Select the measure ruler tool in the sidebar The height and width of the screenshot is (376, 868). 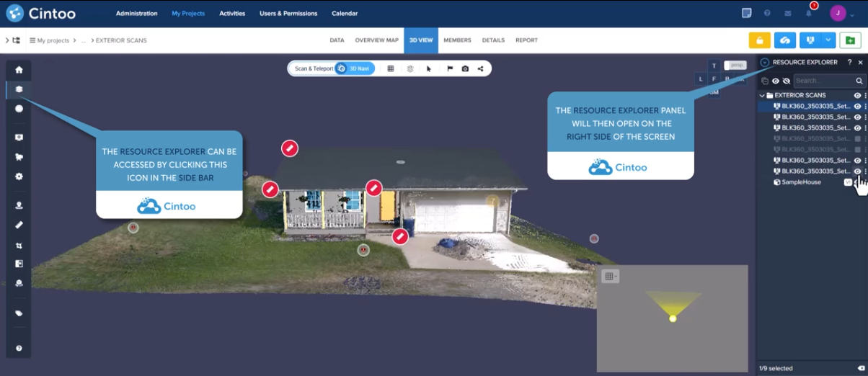19,225
